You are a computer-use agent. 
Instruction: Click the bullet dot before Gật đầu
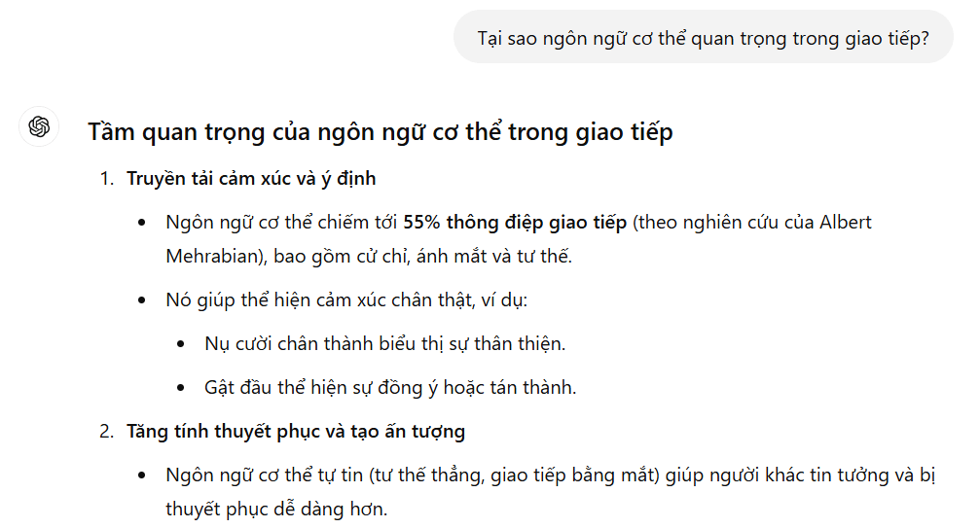181,388
